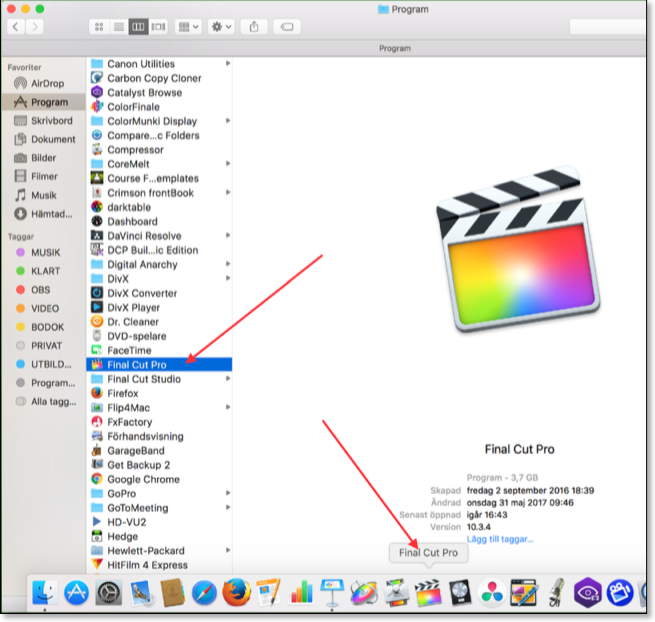Image resolution: width=655 pixels, height=622 pixels.
Task: Open Dokument in the sidebar
Action: click(x=43, y=139)
